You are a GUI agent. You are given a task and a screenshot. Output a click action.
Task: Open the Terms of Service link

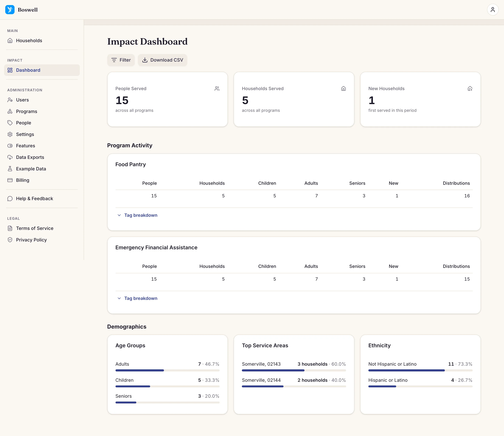pyautogui.click(x=42, y=228)
